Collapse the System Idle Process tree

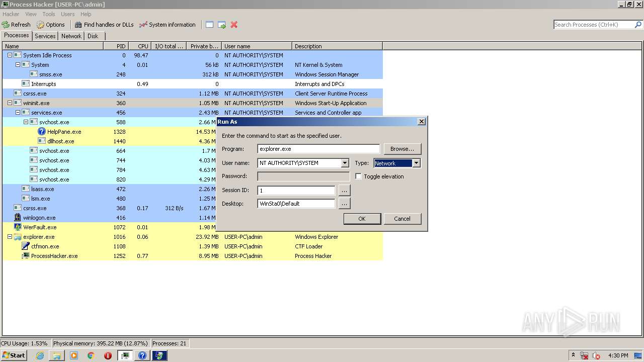click(10, 55)
